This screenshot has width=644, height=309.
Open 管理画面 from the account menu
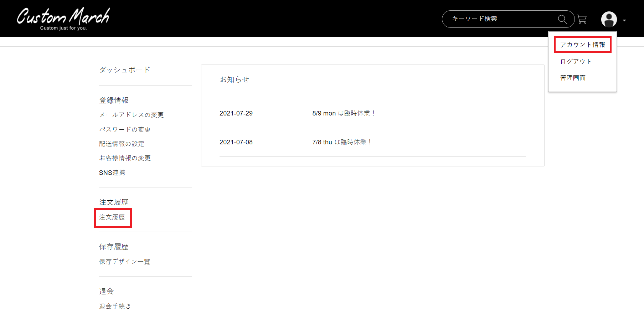[x=573, y=78]
